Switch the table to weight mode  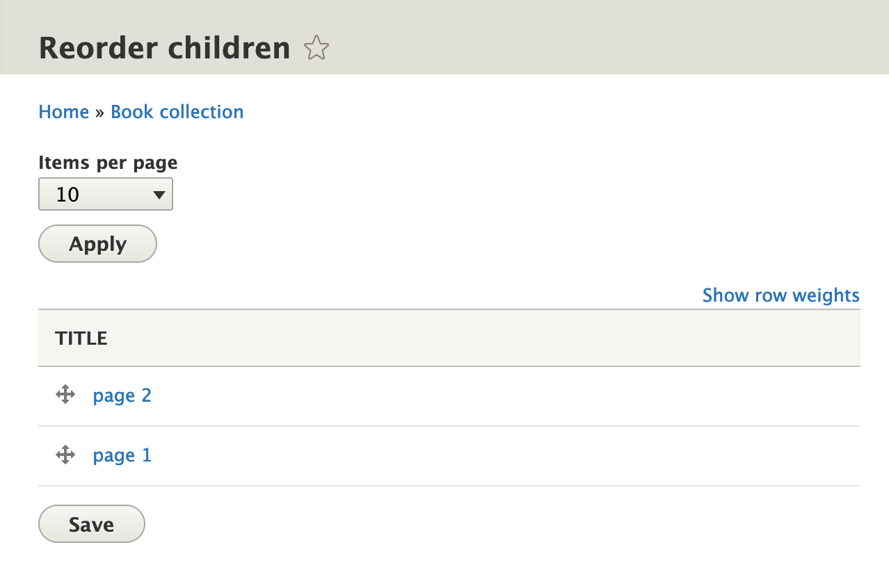pyautogui.click(x=780, y=295)
